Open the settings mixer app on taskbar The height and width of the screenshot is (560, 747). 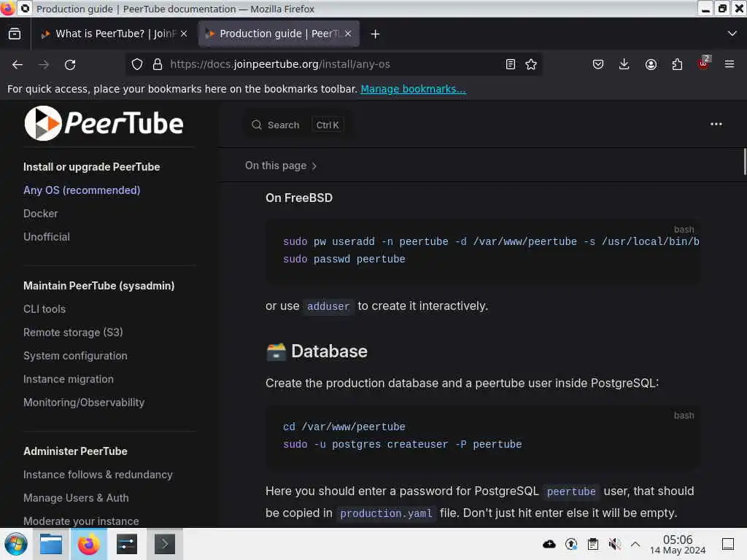pyautogui.click(x=127, y=544)
